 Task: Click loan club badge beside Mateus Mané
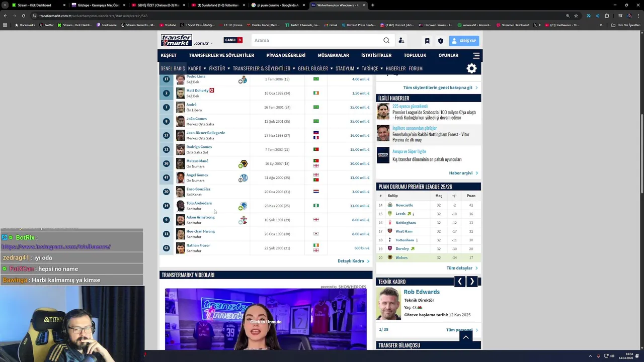243,164
